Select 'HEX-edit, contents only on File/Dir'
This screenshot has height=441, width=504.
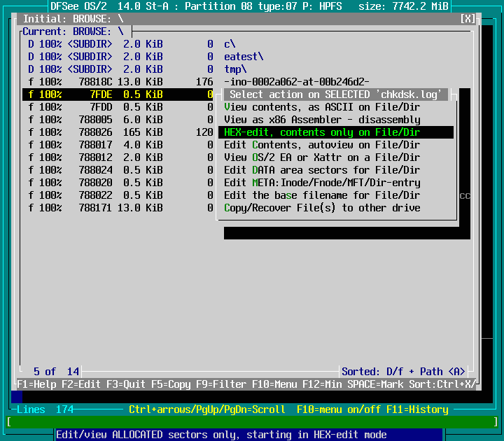[x=322, y=132]
